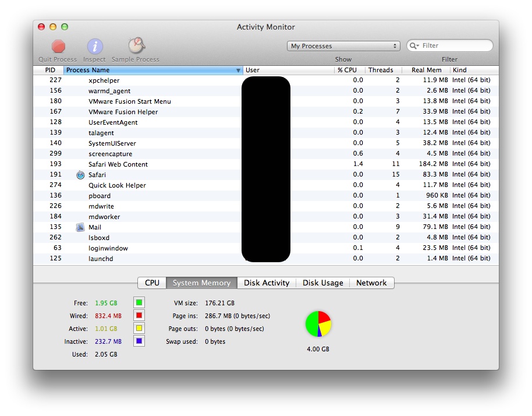
Task: Click the 232.7 MB Inactive memory value
Action: tap(108, 341)
